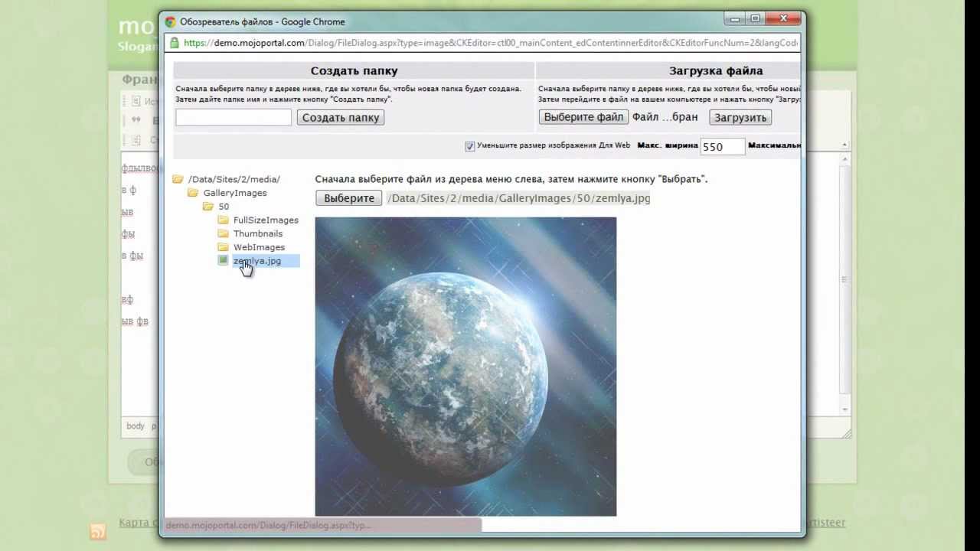Click the Создать папку heading
This screenshot has height=551, width=980.
click(x=354, y=70)
